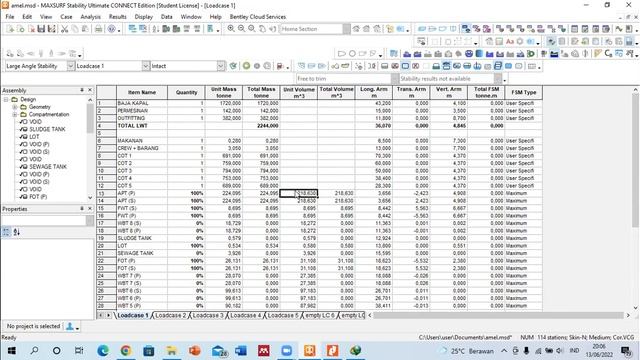Click the Item Name column header
640x360 pixels.
coord(142,92)
